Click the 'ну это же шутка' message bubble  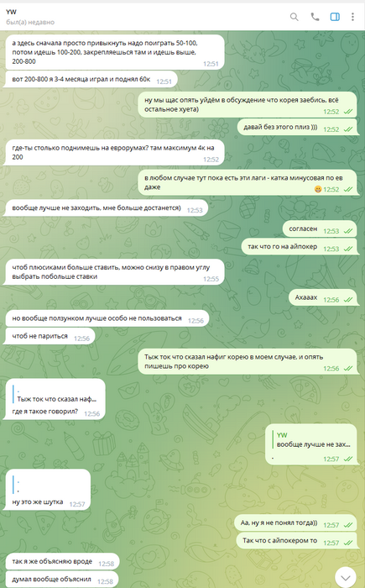[48, 490]
